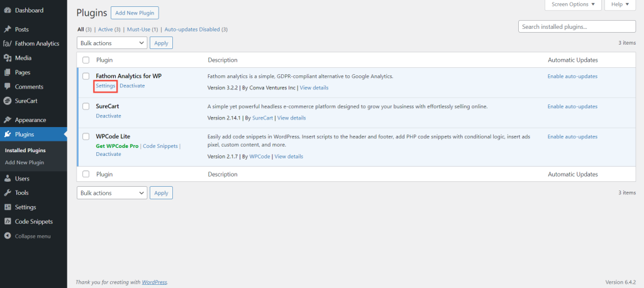Open the Posts menu
The image size is (644, 288).
[x=22, y=30]
